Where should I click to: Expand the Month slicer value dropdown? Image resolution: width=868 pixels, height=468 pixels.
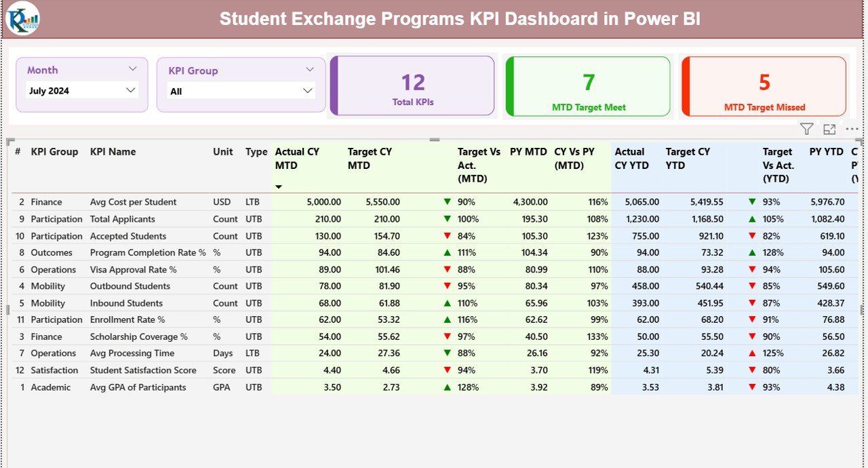pos(131,90)
